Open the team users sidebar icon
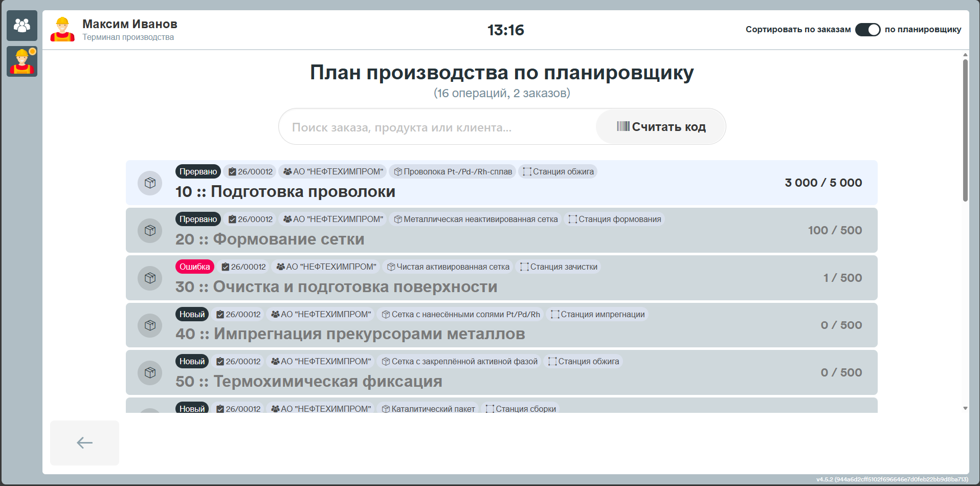This screenshot has height=486, width=980. tap(22, 26)
